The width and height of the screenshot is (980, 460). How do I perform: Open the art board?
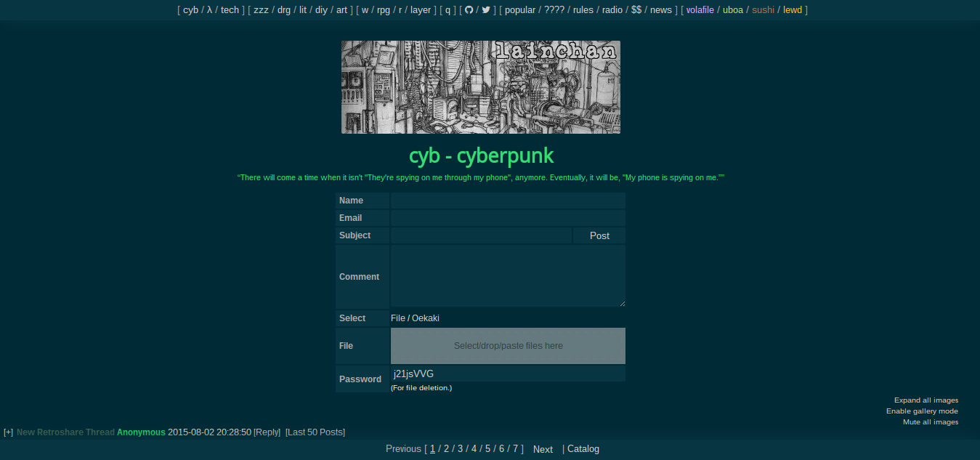coord(341,9)
